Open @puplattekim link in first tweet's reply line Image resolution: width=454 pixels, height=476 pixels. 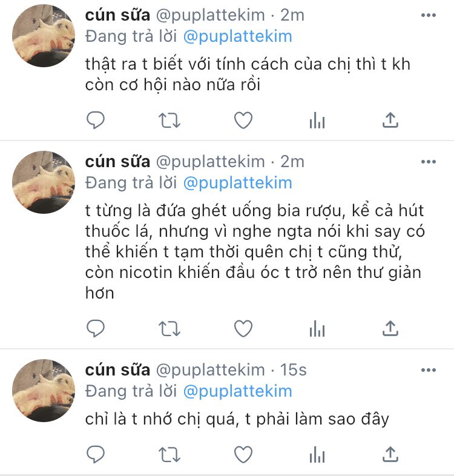[238, 37]
